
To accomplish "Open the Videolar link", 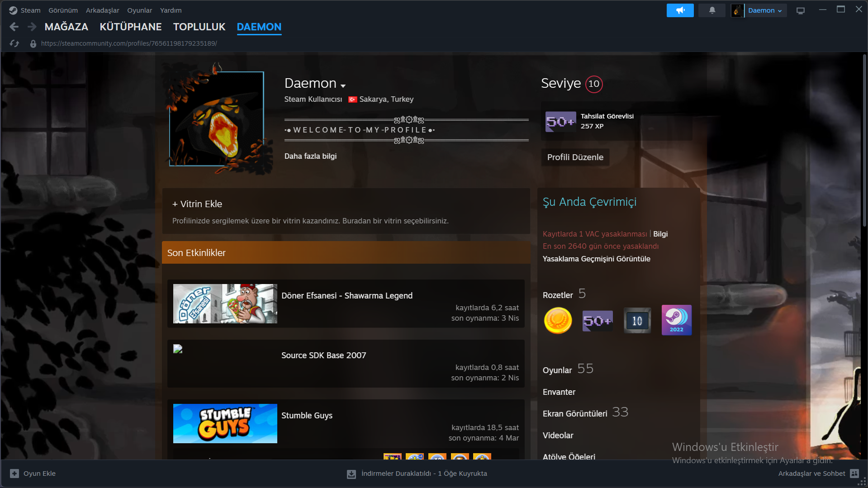I will [558, 436].
